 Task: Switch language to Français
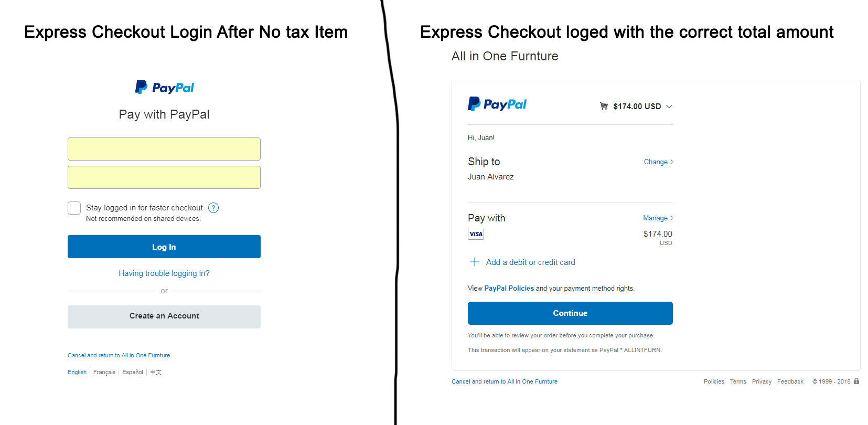[x=104, y=372]
